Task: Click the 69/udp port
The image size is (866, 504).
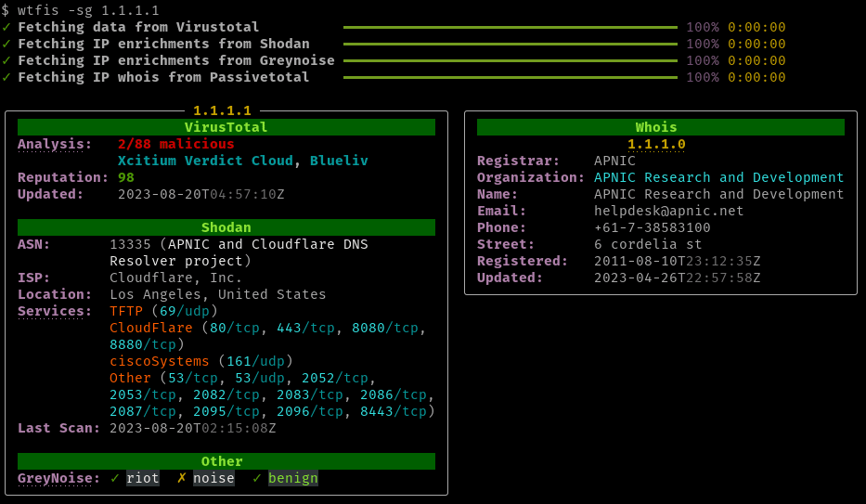Action: [185, 311]
